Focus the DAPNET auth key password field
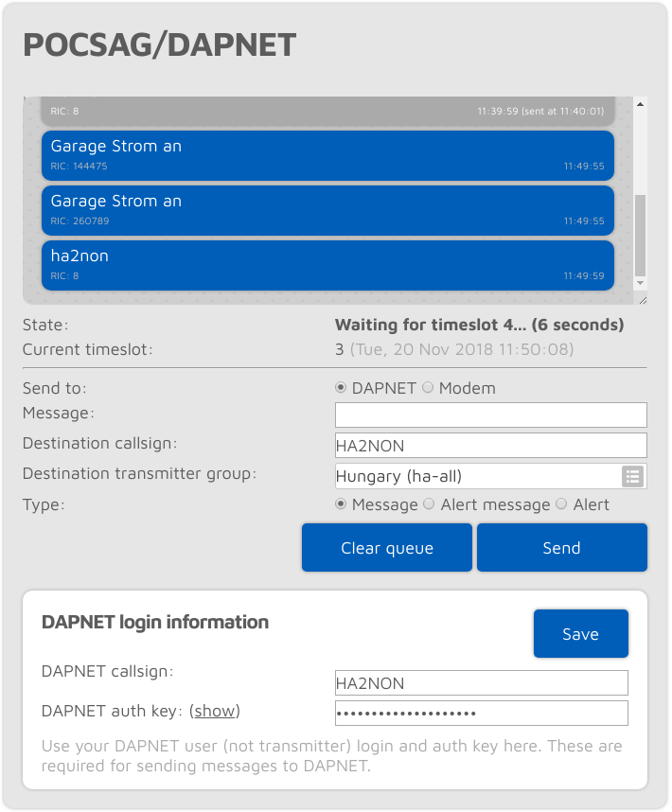Image resolution: width=672 pixels, height=812 pixels. pos(481,713)
